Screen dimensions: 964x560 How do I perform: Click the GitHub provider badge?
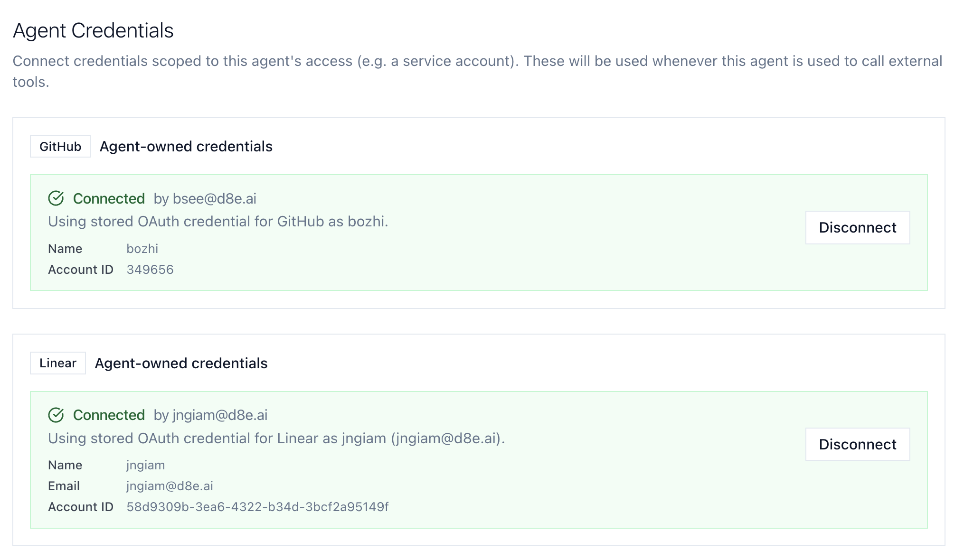coord(60,147)
